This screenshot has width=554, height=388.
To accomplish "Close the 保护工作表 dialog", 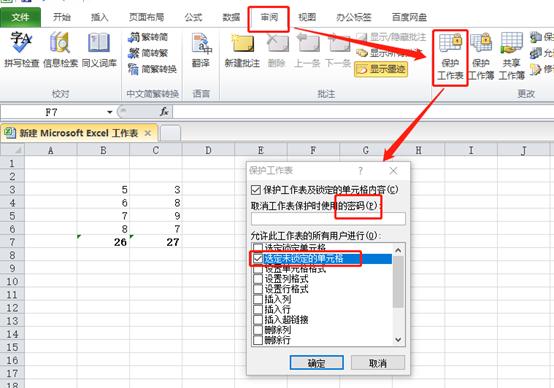I will pos(393,171).
